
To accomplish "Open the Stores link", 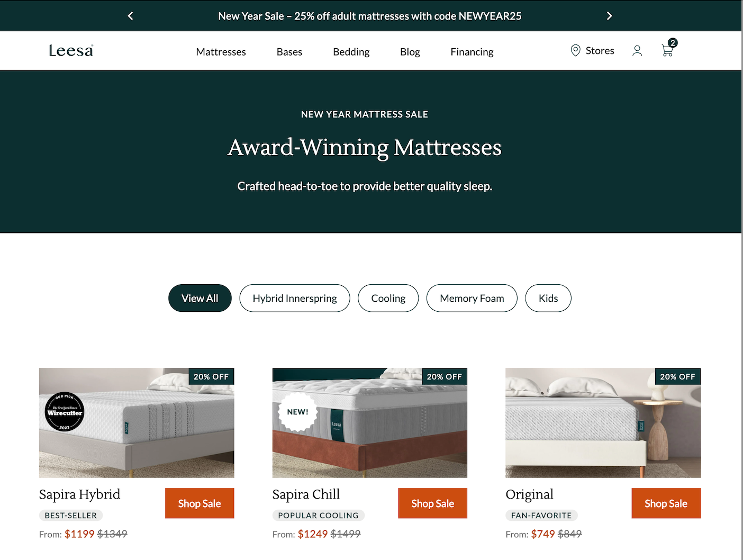I will (x=600, y=51).
